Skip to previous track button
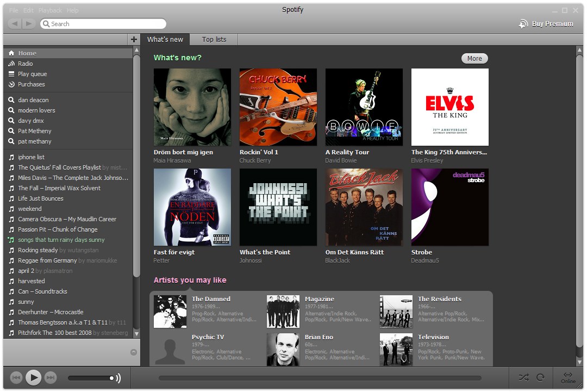The image size is (587, 392). [x=16, y=377]
